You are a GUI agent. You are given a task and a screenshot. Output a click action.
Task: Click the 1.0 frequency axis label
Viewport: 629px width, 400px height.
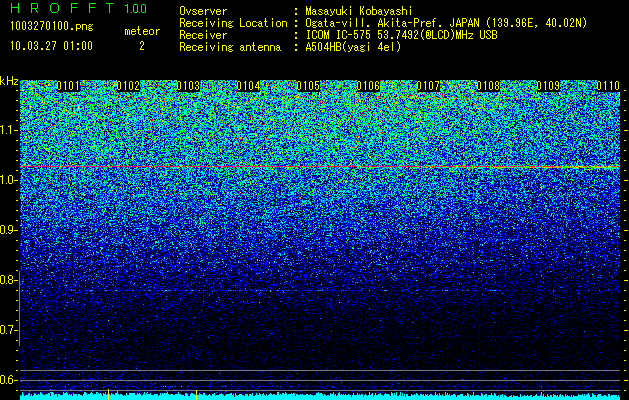pyautogui.click(x=9, y=180)
